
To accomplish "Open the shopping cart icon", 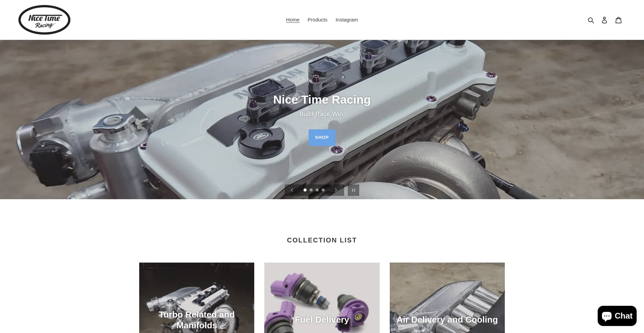I will pyautogui.click(x=619, y=20).
